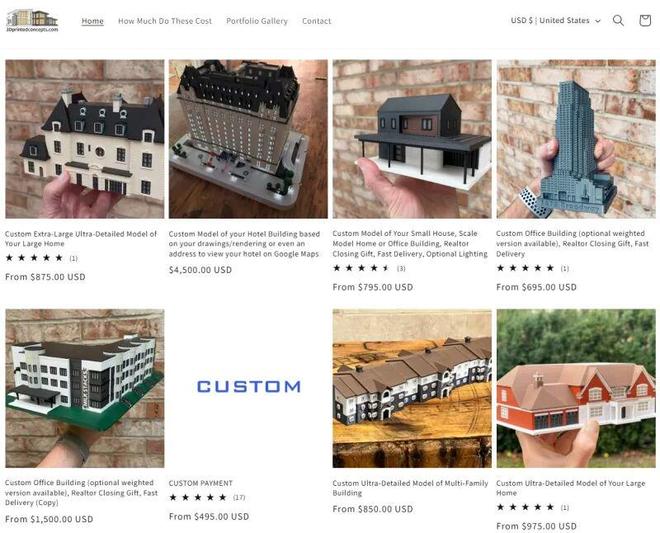
Task: Click the 3dprintedconcepts store logo
Action: 32,21
